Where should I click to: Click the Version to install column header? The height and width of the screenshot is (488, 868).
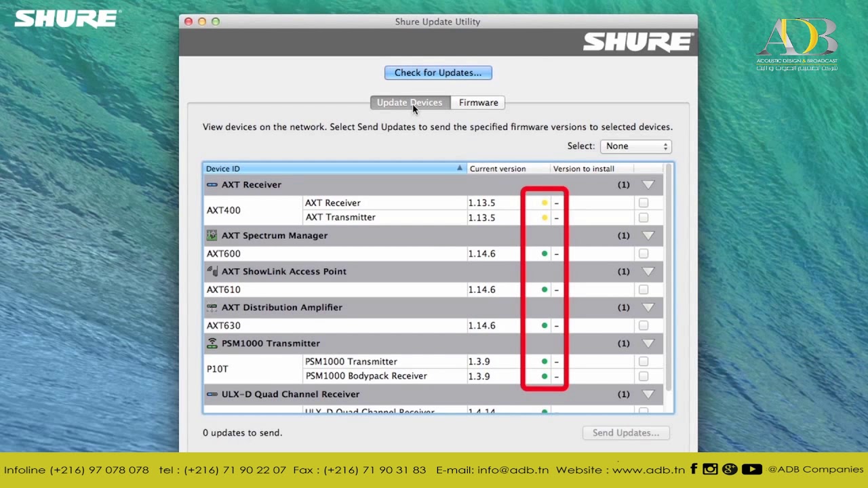coord(591,169)
